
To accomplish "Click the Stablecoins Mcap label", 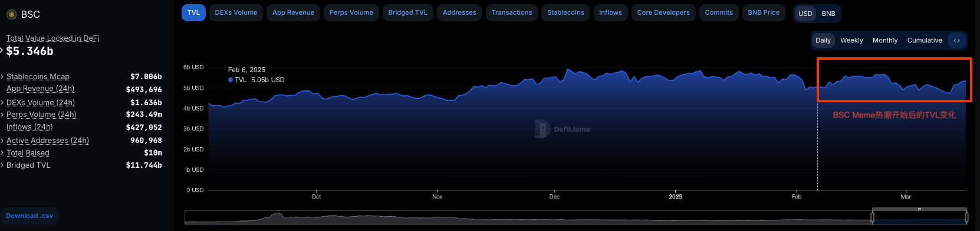I will point(38,77).
